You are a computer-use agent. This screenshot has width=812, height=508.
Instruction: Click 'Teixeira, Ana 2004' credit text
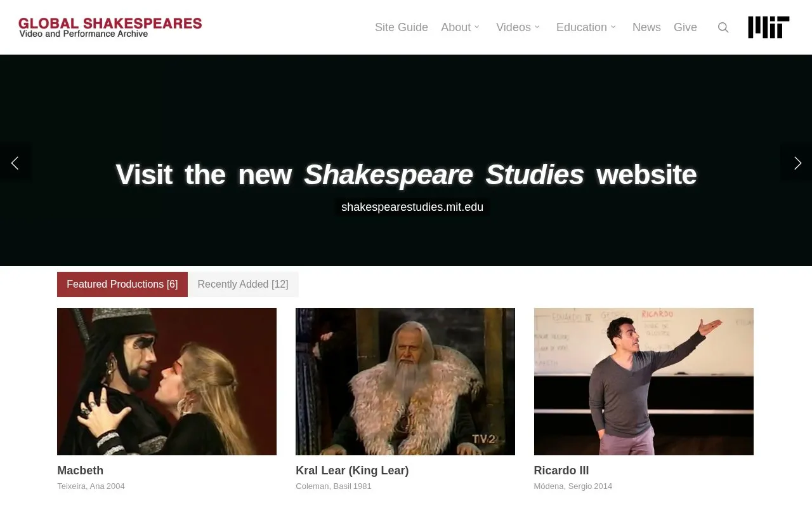(x=91, y=486)
